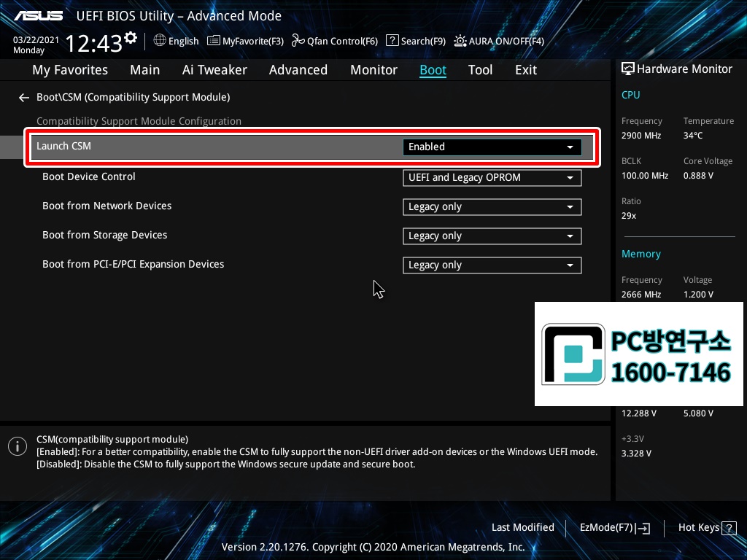
Task: Open the Advanced tab
Action: [298, 70]
